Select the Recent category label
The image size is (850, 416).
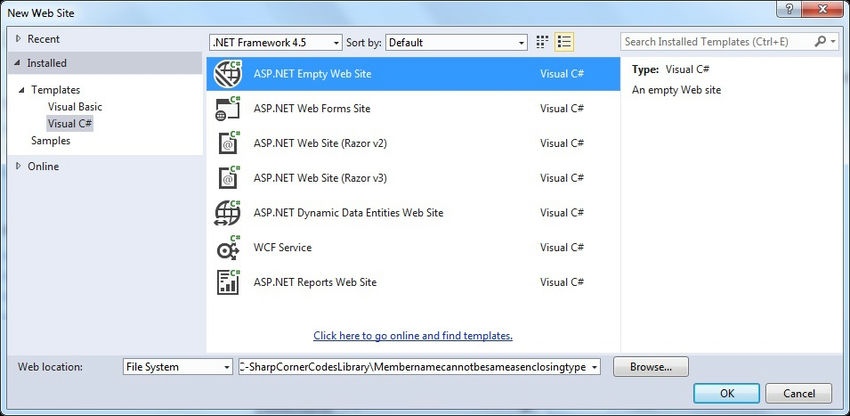[x=43, y=39]
